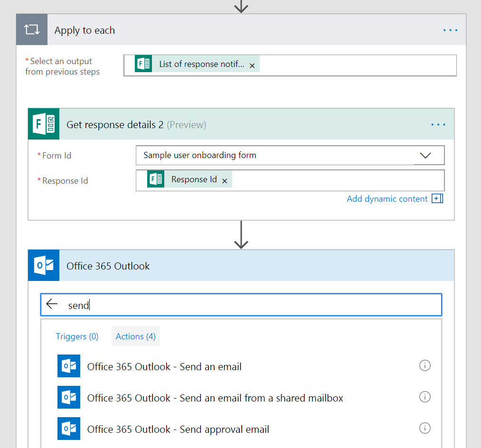The image size is (481, 448).
Task: Show info for Send approval email action
Action: pyautogui.click(x=424, y=428)
